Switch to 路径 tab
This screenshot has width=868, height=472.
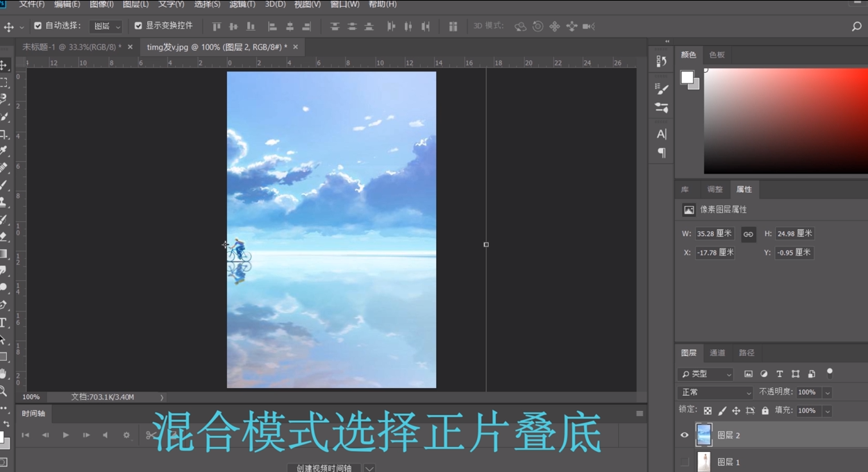tap(746, 353)
